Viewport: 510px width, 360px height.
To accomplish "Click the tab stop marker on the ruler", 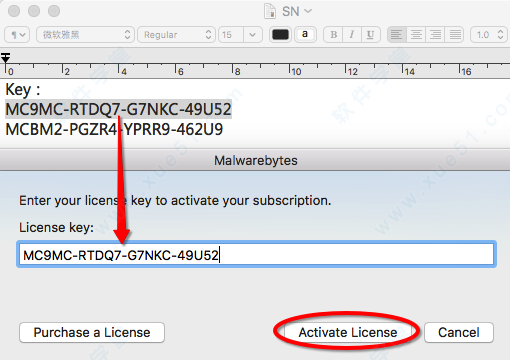I will 5,57.
